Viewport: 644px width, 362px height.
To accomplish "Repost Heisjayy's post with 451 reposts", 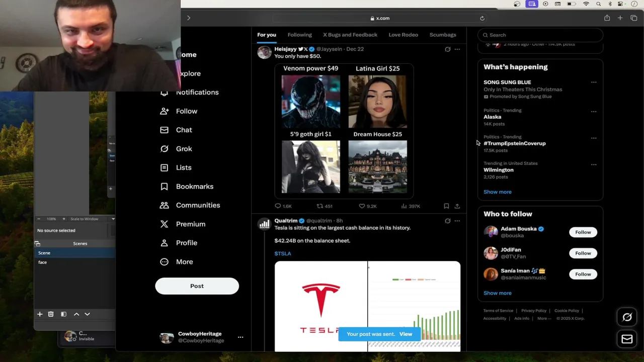I will click(x=319, y=206).
